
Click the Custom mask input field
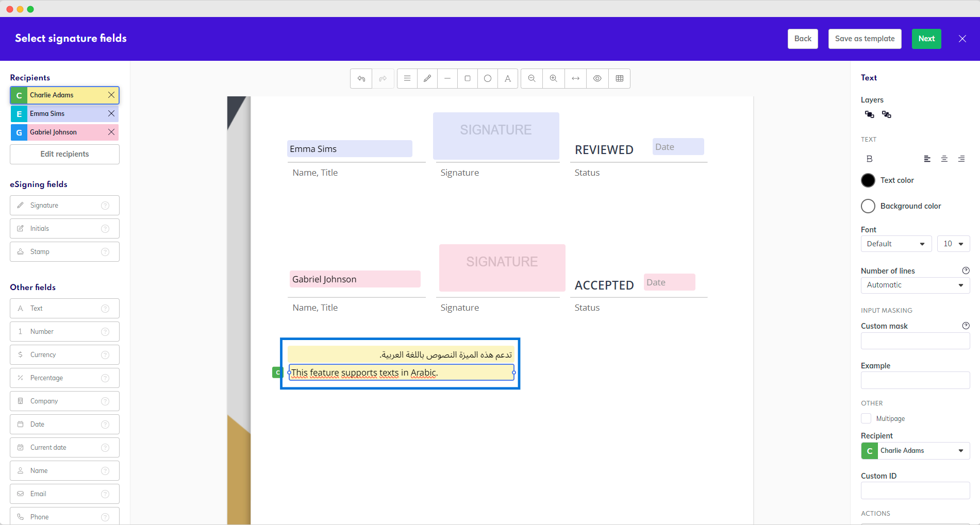[x=915, y=341]
